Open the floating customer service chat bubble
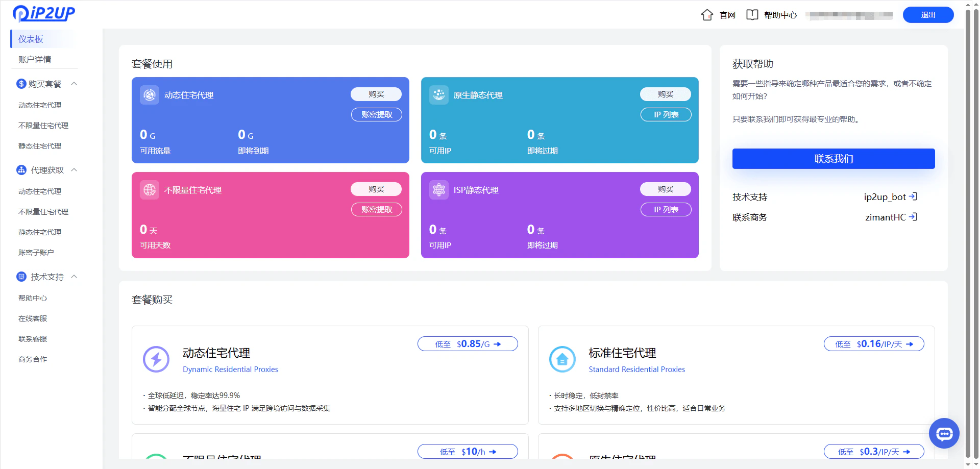Viewport: 980px width, 469px height. click(x=944, y=433)
